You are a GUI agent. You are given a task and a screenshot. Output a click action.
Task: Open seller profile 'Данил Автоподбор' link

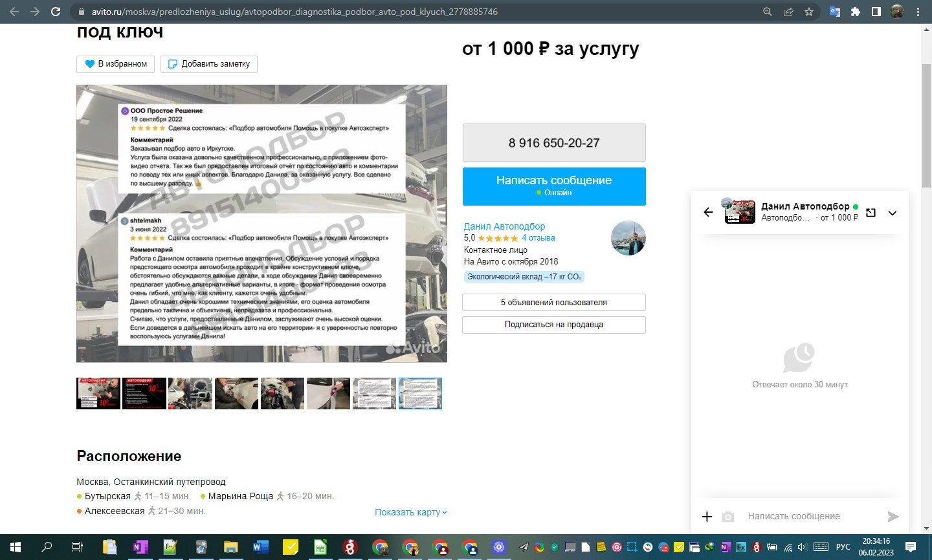coord(504,226)
